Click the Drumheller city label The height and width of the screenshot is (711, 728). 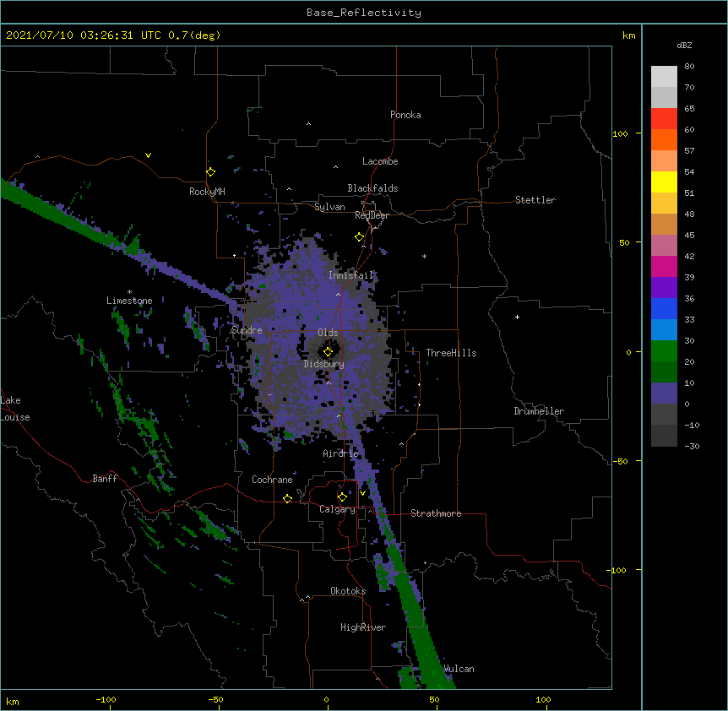tap(539, 411)
